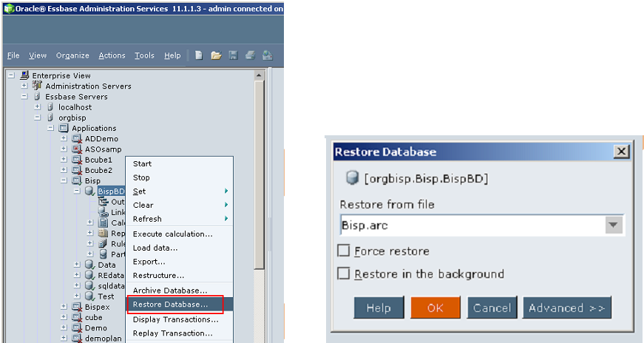Click the Save disk toolbar icon
644x343 pixels.
pos(234,55)
